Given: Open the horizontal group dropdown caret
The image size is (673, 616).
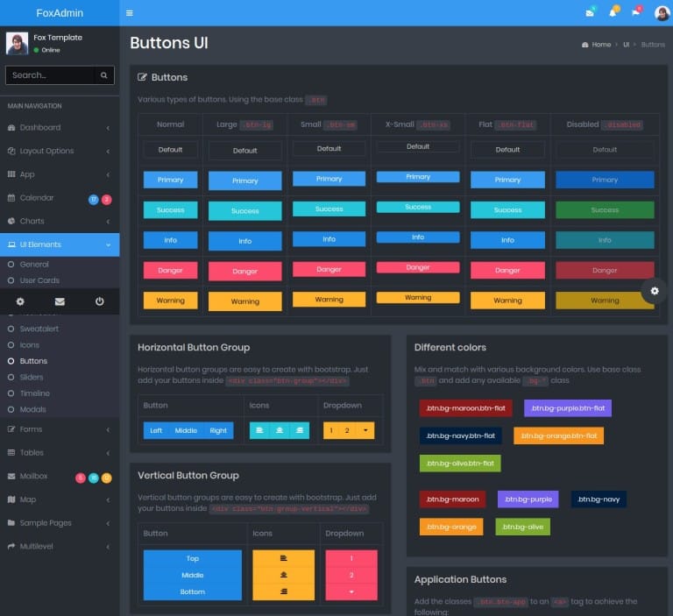Looking at the screenshot, I should click(x=365, y=430).
